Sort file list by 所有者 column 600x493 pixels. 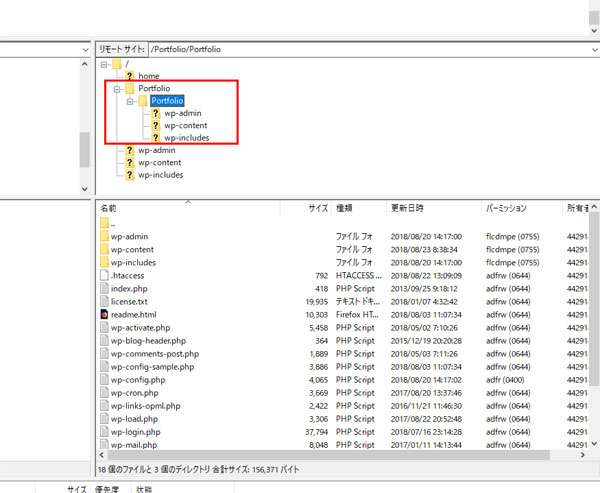click(x=576, y=208)
